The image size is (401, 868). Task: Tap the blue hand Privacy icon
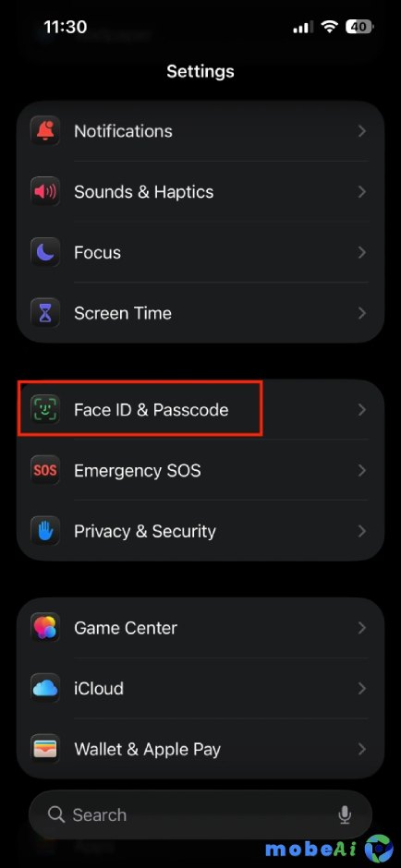coord(45,531)
